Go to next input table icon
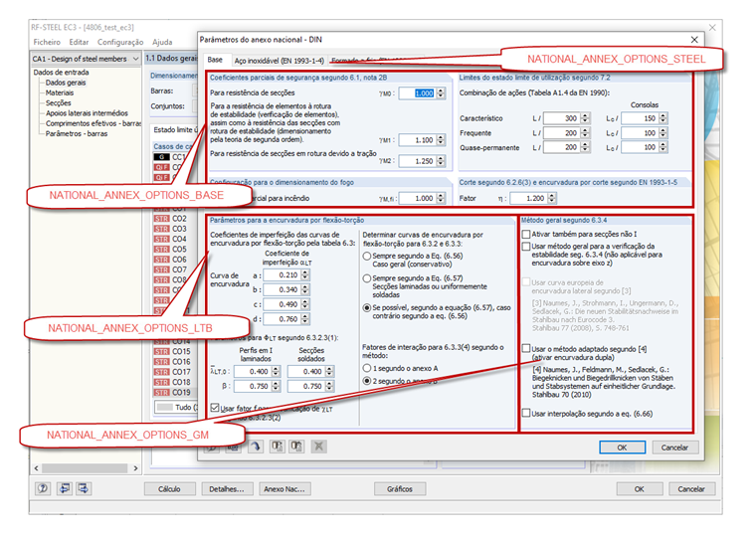756x539 pixels. click(x=83, y=488)
